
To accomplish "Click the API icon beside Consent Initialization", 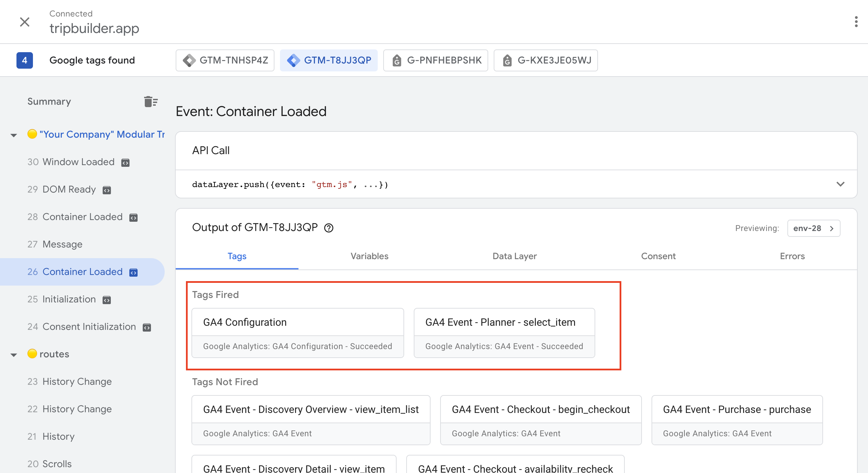I will click(147, 327).
